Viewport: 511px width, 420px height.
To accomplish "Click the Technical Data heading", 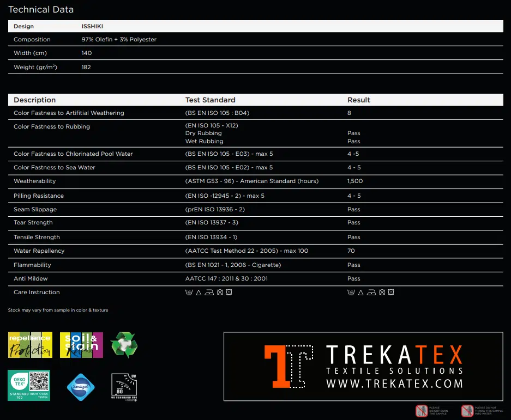I will (x=41, y=9).
